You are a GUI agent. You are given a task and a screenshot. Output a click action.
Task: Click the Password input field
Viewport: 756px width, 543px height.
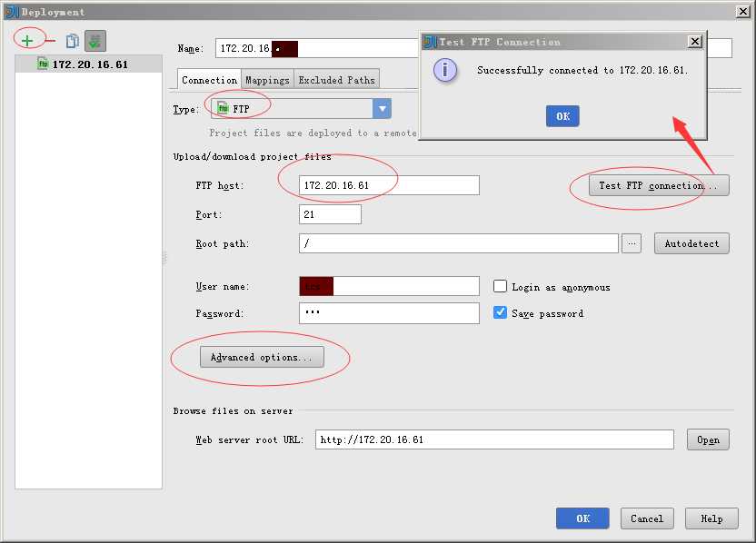[389, 313]
